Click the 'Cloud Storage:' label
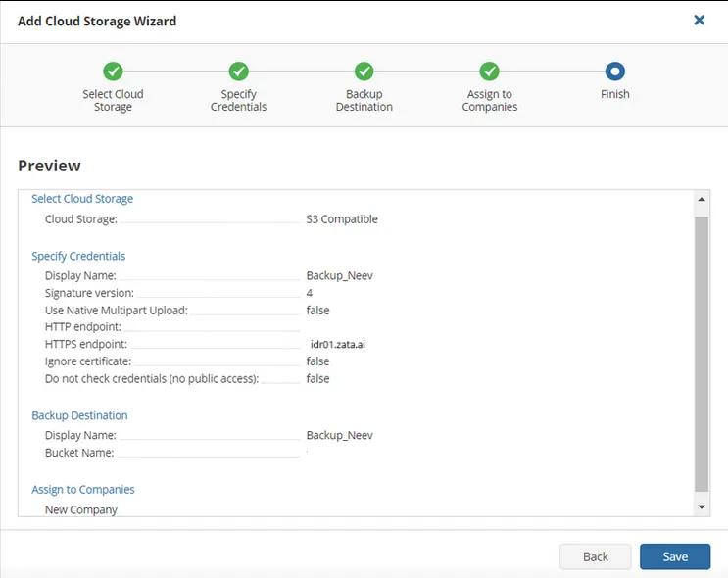The width and height of the screenshot is (728, 578). click(x=80, y=219)
